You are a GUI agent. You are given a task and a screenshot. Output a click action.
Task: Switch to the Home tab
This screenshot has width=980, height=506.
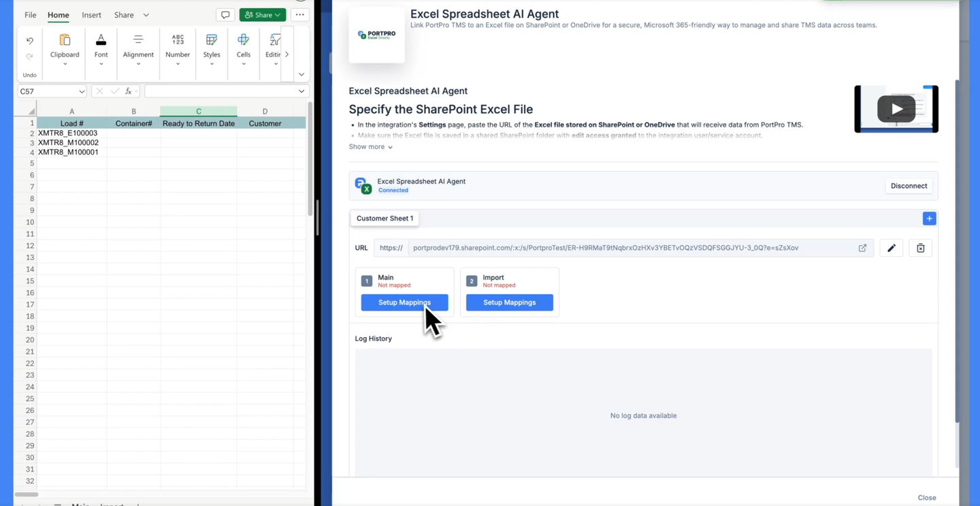click(x=58, y=15)
